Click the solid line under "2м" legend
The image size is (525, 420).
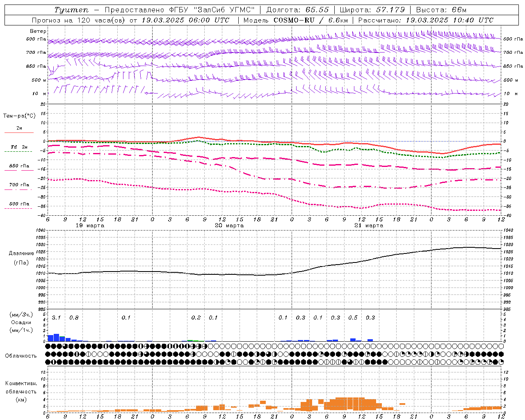coord(19,133)
